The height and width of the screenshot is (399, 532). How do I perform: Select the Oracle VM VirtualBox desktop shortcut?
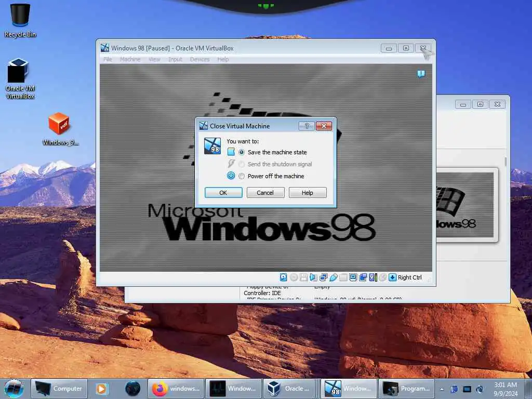click(20, 78)
